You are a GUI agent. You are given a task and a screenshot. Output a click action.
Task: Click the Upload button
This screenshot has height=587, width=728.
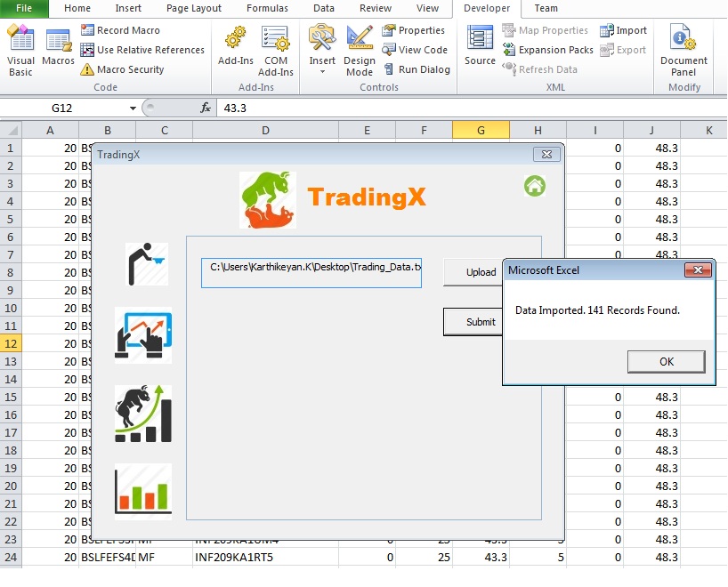(x=473, y=272)
